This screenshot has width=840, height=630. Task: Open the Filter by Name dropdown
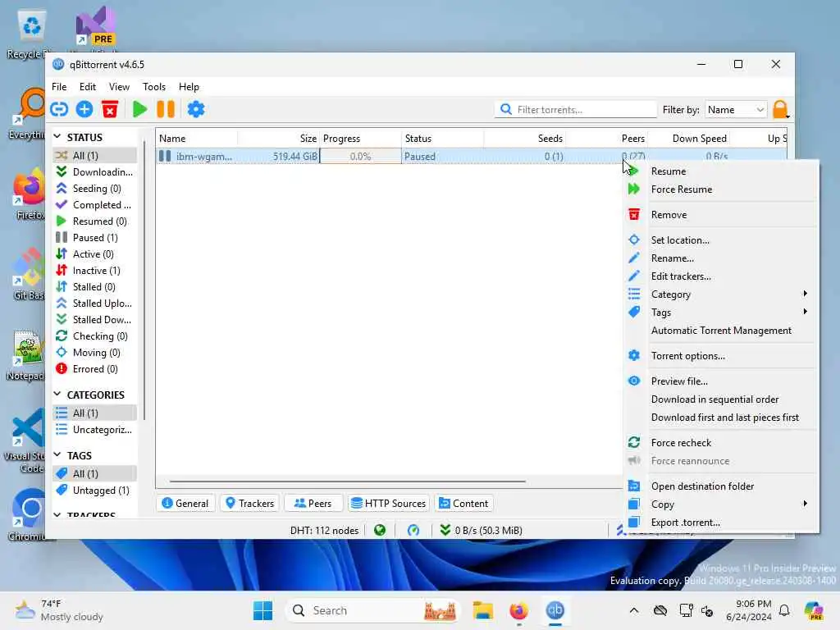736,110
